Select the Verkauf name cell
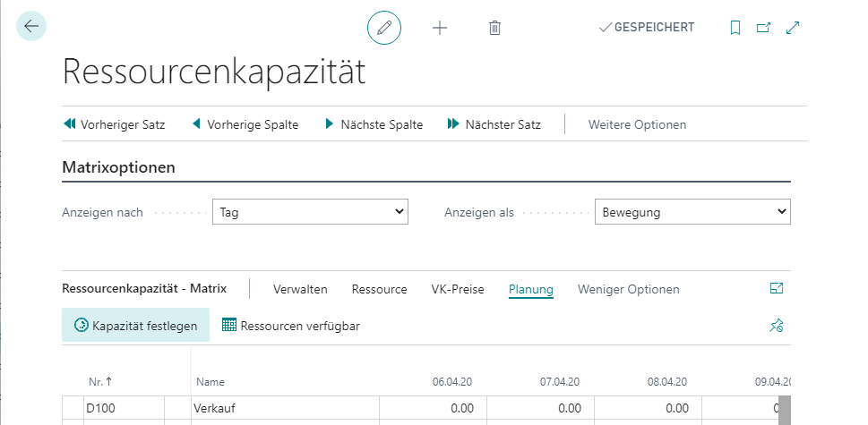868x425 pixels. 285,408
